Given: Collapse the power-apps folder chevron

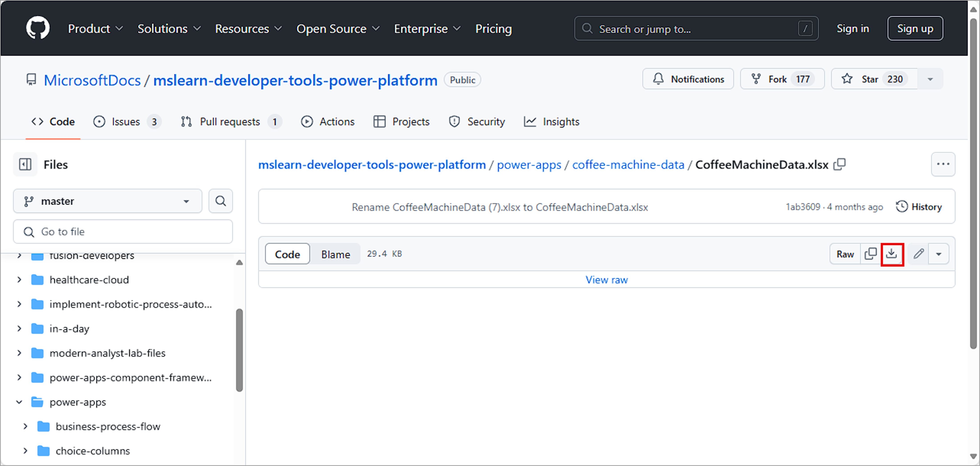Looking at the screenshot, I should tap(19, 402).
